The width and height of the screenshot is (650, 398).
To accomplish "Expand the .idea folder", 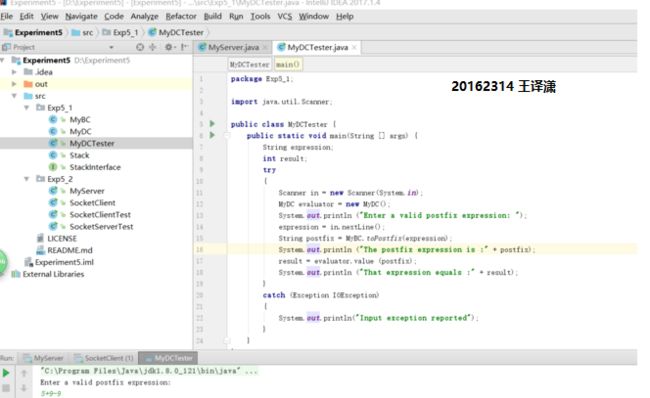I will tap(14, 72).
